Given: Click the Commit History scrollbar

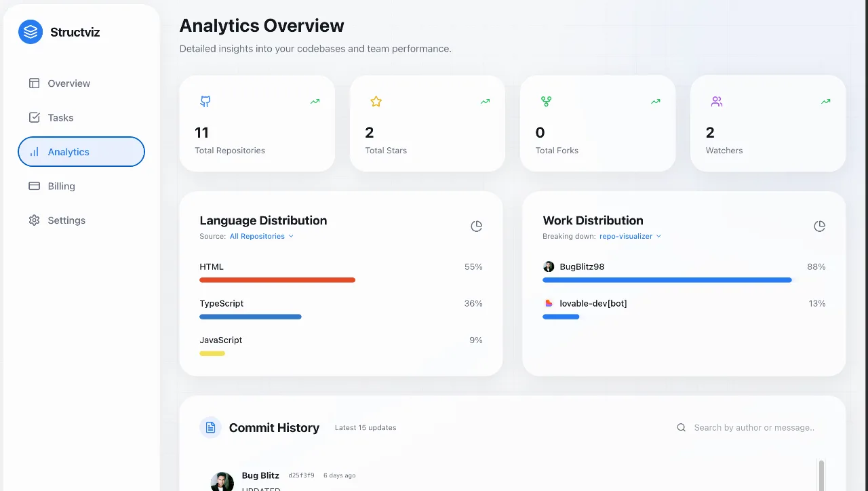Looking at the screenshot, I should point(821,475).
